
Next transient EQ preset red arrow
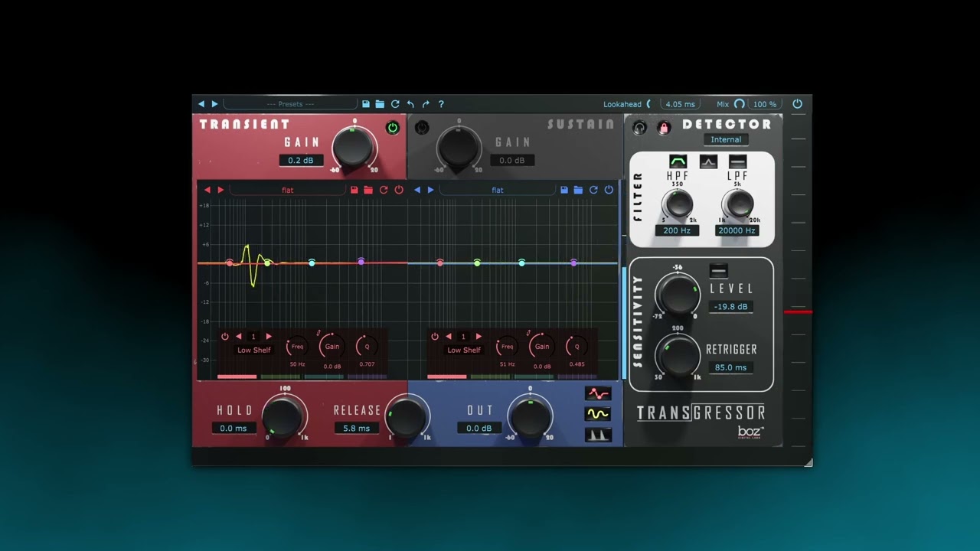[x=220, y=190]
